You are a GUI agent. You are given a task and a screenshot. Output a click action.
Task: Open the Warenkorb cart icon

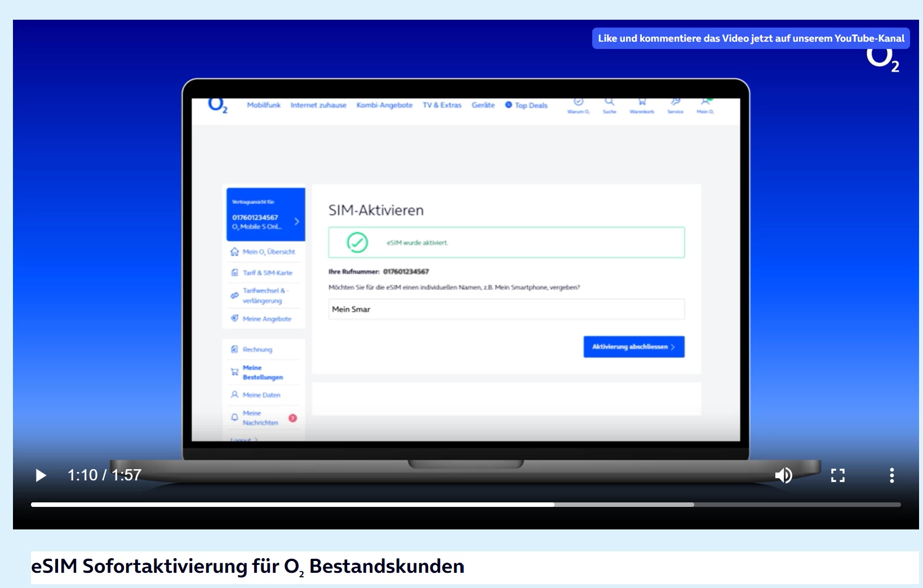pos(642,105)
